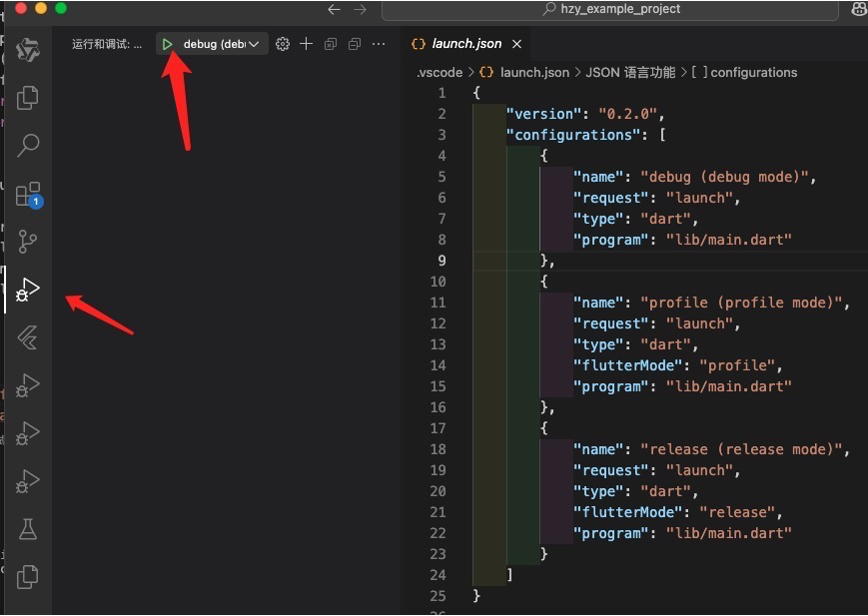Click line number 24 in gutter
Viewport: 868px width, 616px height.
tap(437, 575)
